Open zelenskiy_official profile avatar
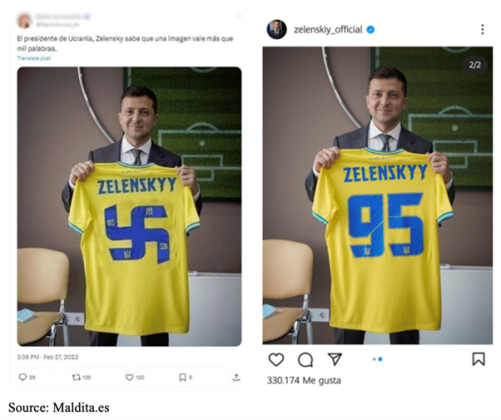 click(277, 29)
